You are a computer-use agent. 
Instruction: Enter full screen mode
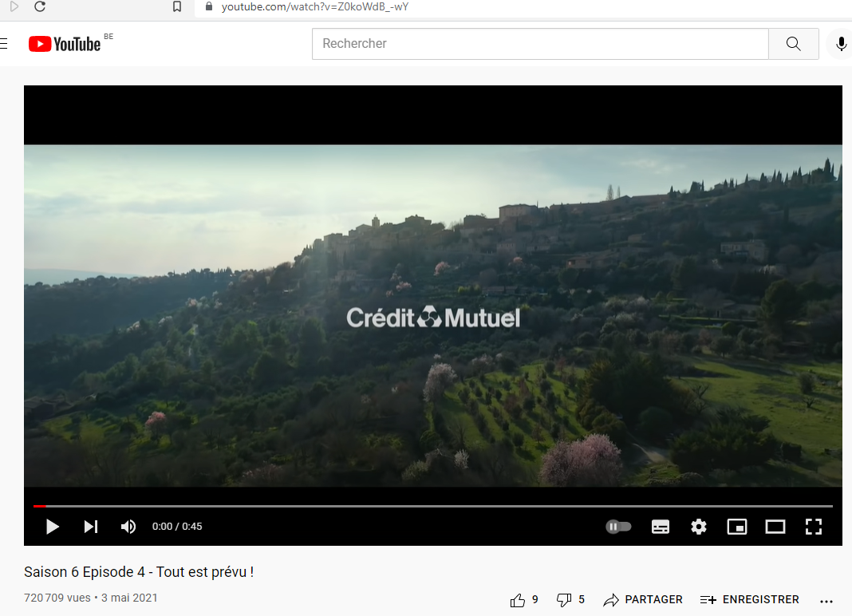tap(814, 527)
